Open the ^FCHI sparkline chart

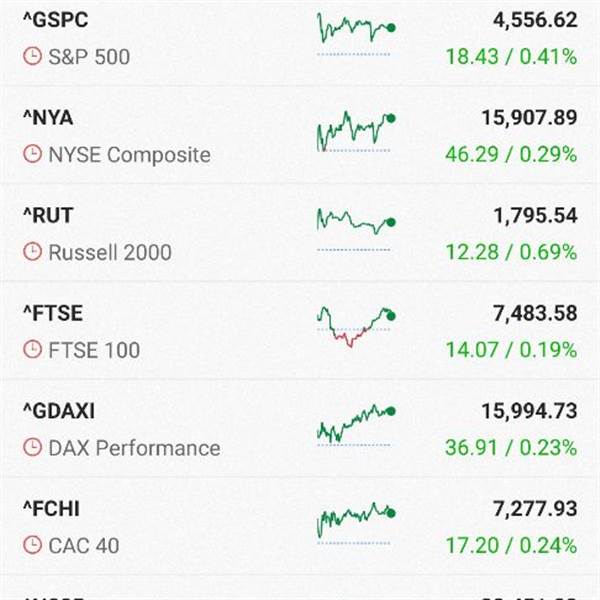tap(356, 523)
